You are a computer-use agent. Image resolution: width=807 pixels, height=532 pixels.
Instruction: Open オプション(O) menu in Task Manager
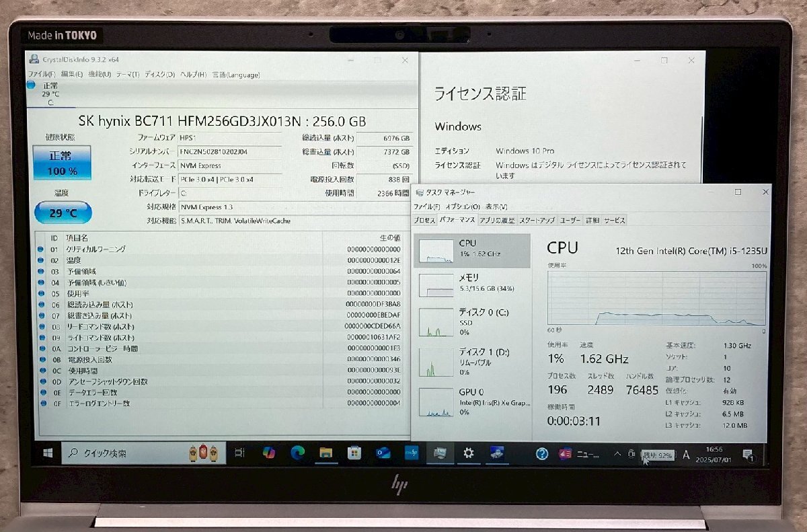[463, 207]
